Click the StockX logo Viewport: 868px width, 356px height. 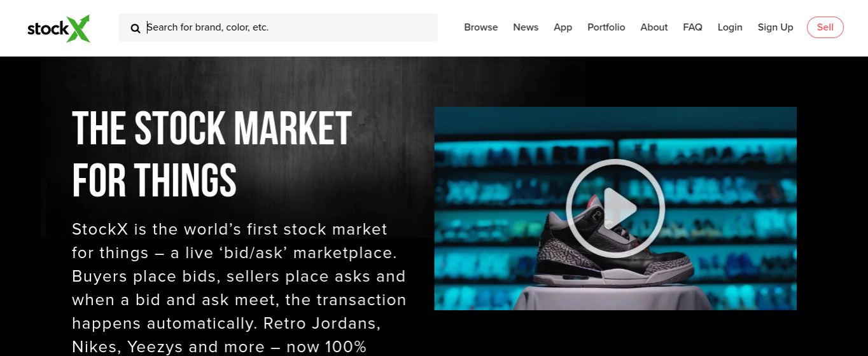[59, 28]
